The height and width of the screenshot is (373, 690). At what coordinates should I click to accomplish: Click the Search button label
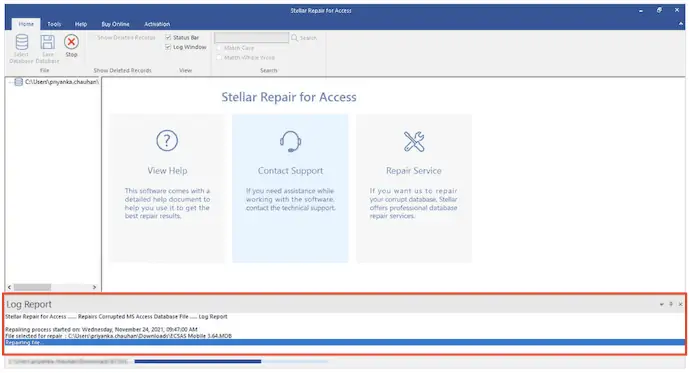(x=308, y=38)
